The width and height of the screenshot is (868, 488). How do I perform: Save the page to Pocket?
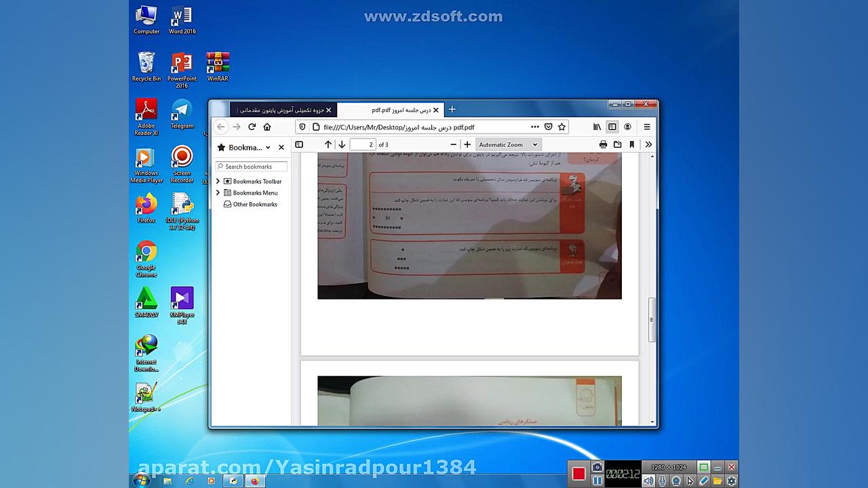549,127
